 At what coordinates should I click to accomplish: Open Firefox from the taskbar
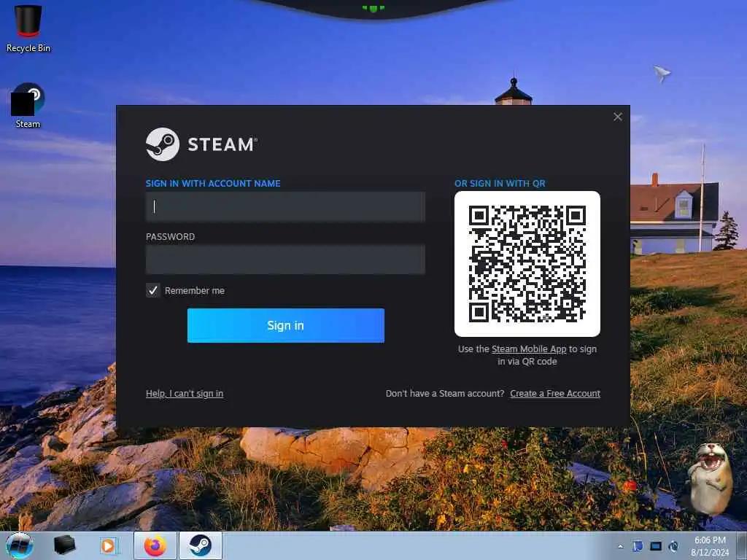pos(155,545)
